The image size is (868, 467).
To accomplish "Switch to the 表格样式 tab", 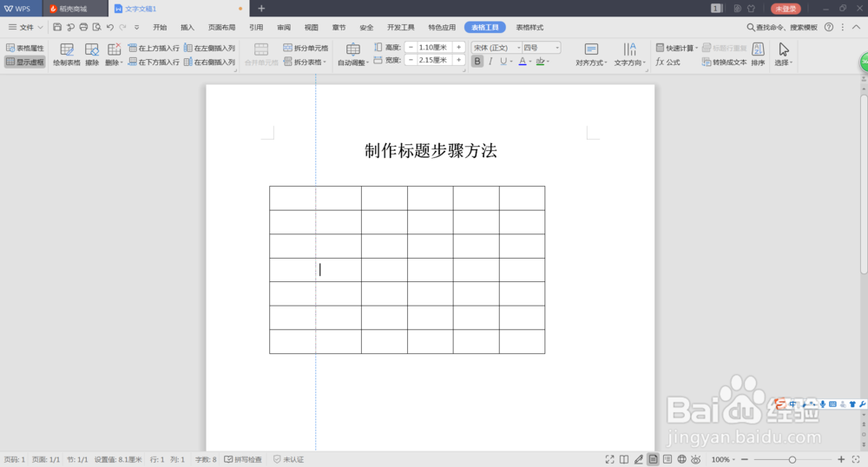I will click(529, 27).
